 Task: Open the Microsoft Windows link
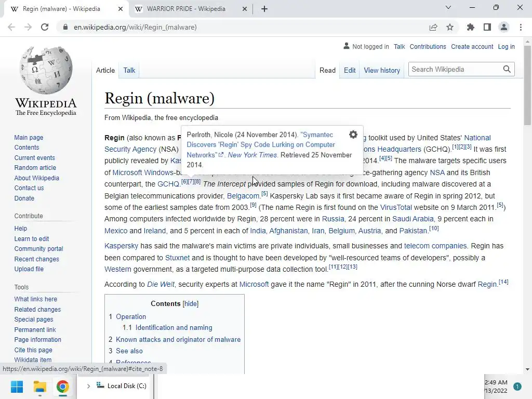(x=143, y=172)
